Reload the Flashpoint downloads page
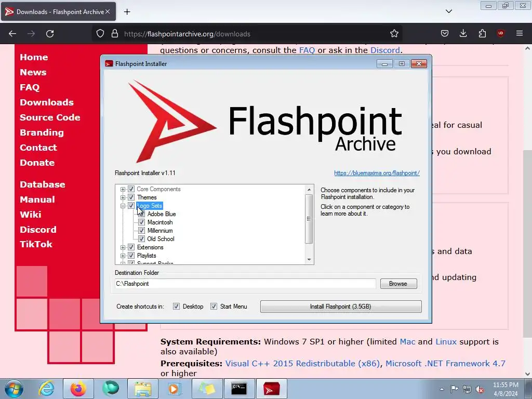Image resolution: width=532 pixels, height=399 pixels. [x=50, y=34]
